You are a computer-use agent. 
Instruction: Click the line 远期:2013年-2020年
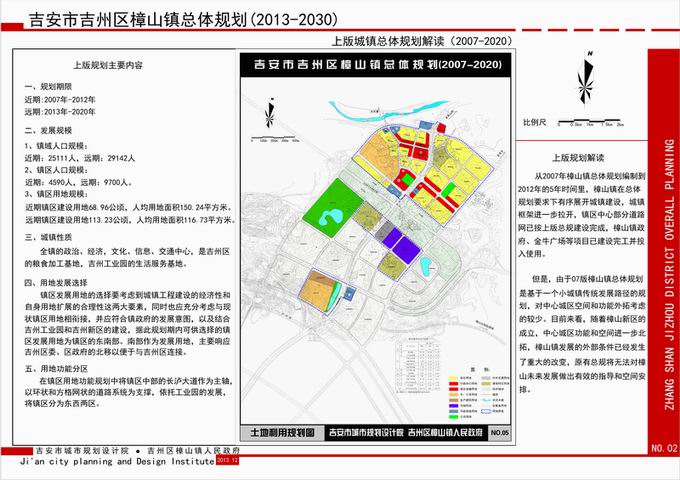coord(60,111)
